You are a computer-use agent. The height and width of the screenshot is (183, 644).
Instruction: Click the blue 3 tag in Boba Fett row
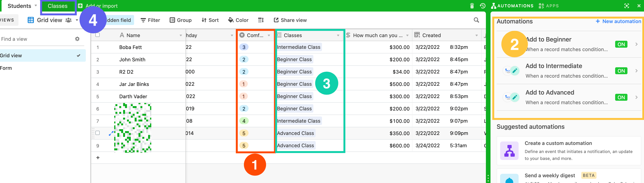coord(244,47)
